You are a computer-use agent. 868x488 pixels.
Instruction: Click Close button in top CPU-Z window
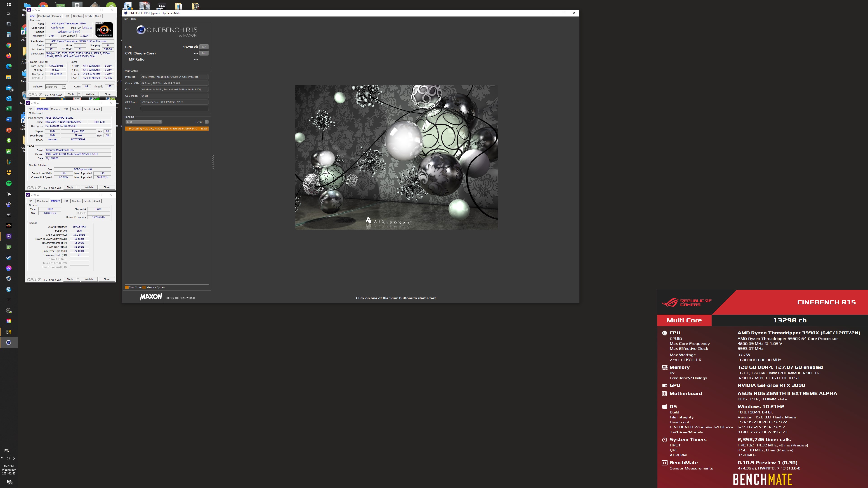[108, 94]
